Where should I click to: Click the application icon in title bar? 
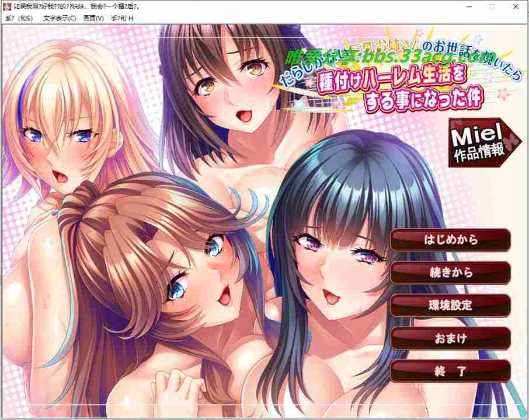[7, 6]
